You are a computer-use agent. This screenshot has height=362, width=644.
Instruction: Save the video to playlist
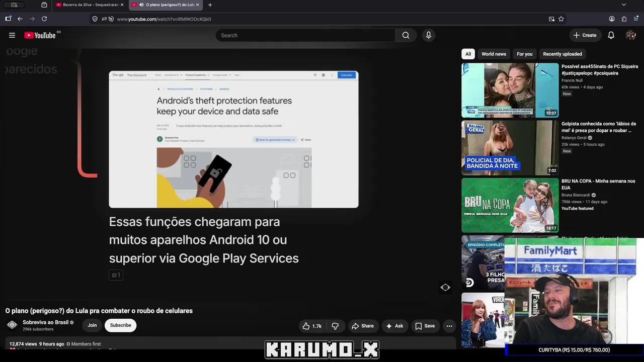[x=425, y=326]
